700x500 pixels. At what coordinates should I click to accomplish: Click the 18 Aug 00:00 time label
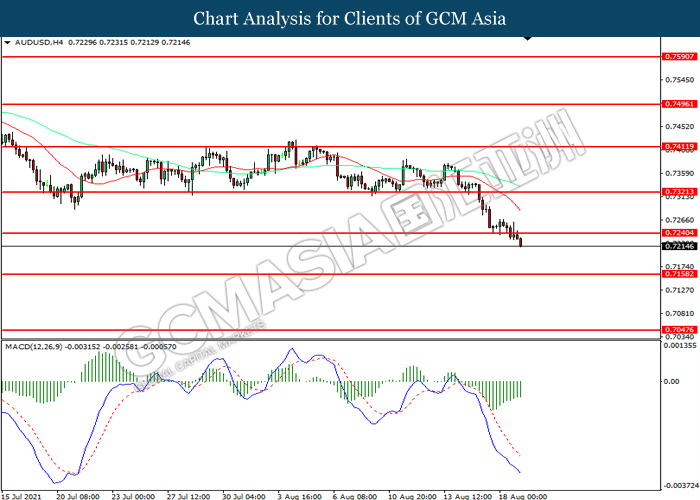(x=523, y=496)
